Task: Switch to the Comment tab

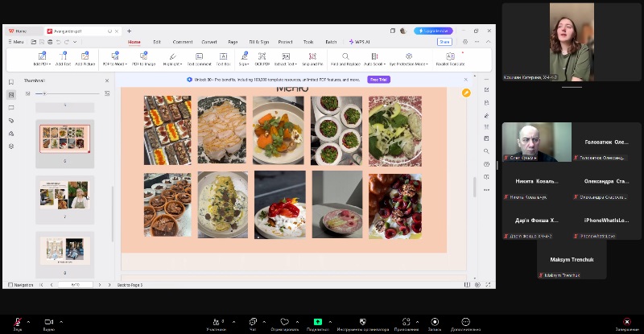Action: click(182, 42)
